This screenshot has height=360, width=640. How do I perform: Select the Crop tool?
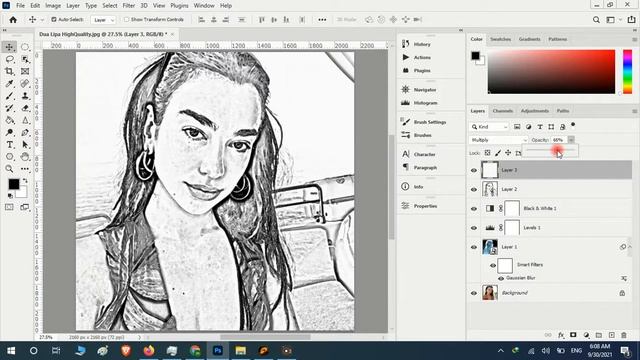coord(9,71)
